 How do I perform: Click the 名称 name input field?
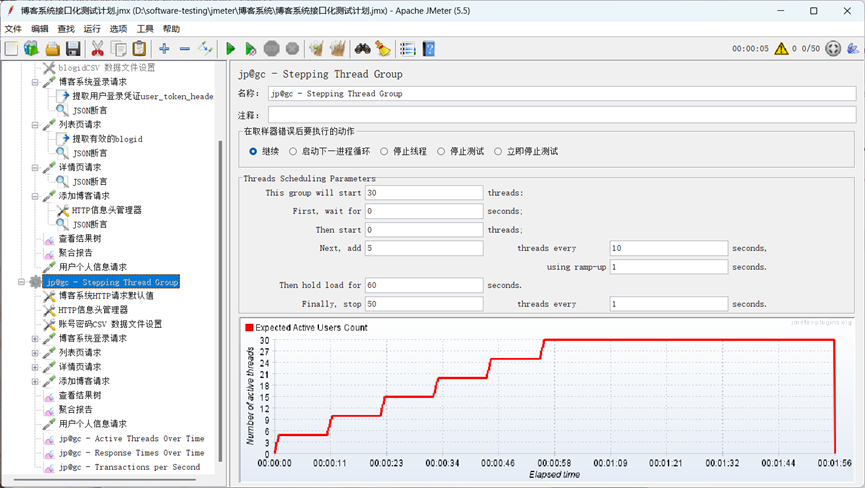[x=562, y=94]
